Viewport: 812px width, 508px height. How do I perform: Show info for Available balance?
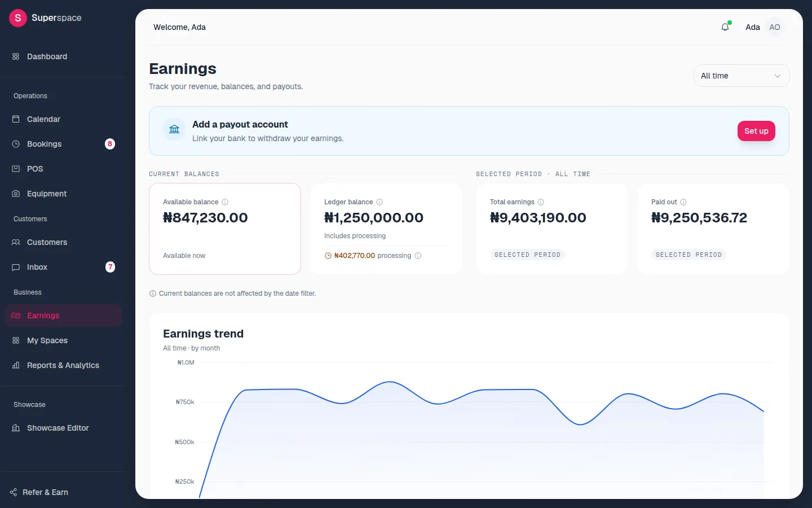coord(225,202)
